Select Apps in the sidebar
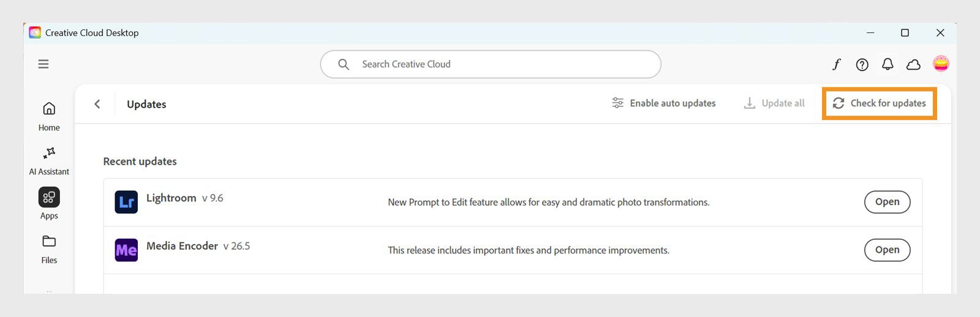Viewport: 980px width, 317px height. [x=49, y=204]
